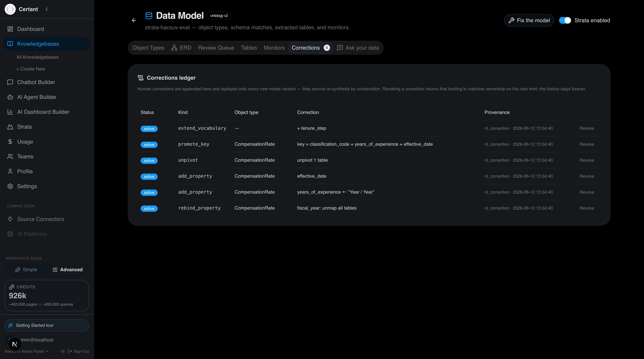
Task: Revoke the extend_vocabulary correction
Action: [x=587, y=128]
